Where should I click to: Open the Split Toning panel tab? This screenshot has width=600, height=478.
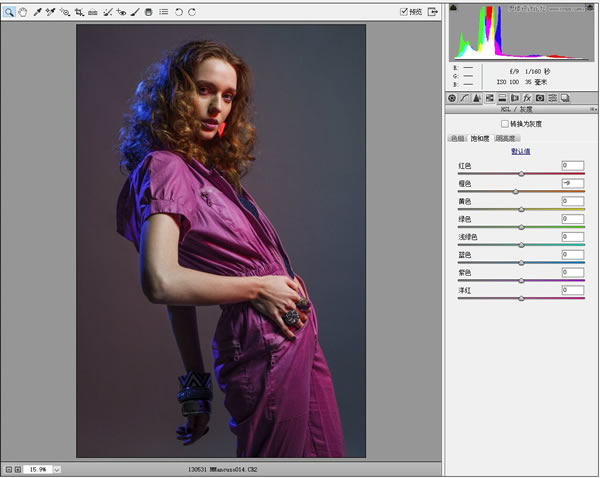pos(502,98)
